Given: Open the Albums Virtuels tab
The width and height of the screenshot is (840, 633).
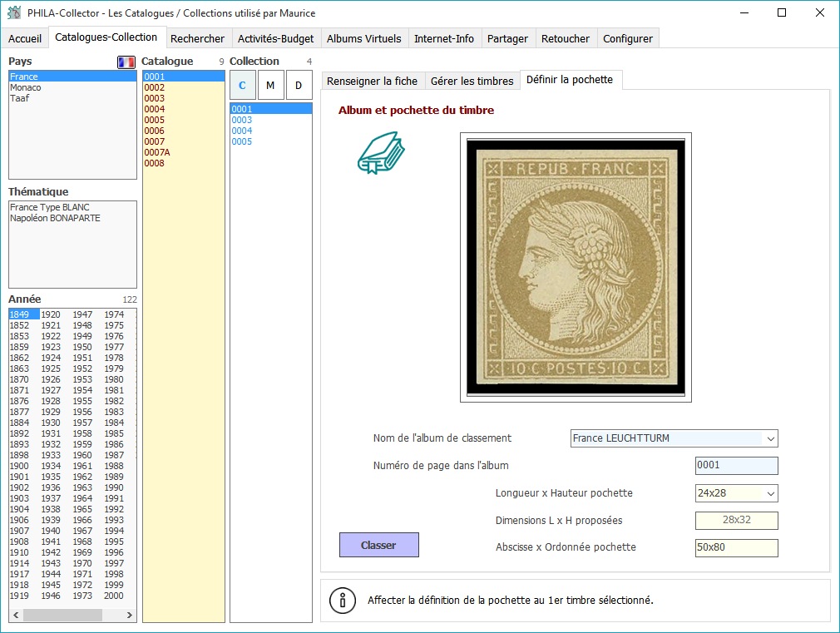Looking at the screenshot, I should 363,38.
